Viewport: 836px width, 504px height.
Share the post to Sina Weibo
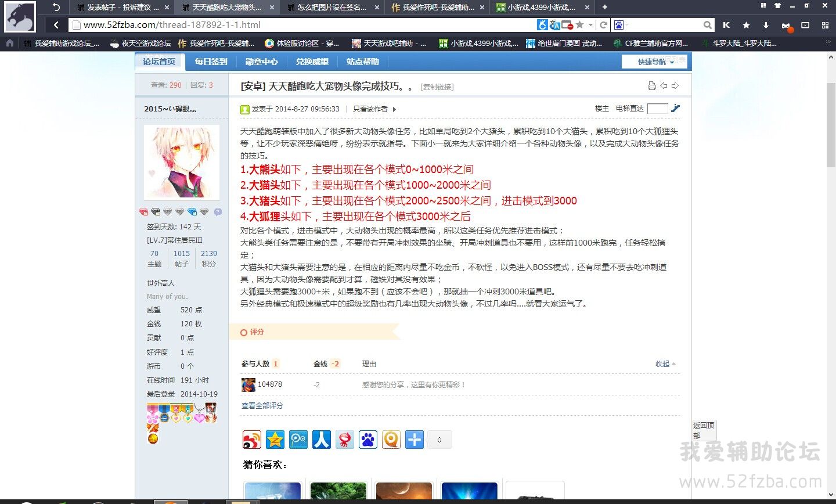(252, 440)
